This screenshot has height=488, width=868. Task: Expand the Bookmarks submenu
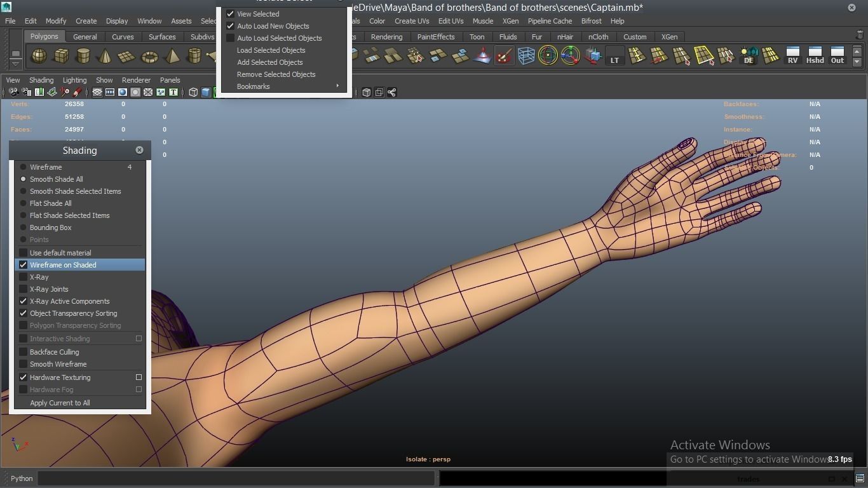[284, 86]
